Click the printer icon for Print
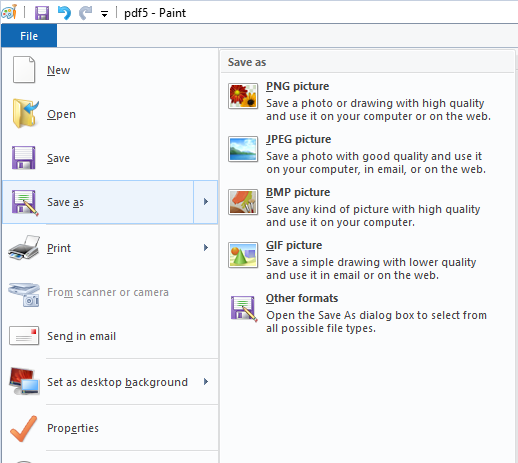This screenshot has width=518, height=463. point(24,248)
